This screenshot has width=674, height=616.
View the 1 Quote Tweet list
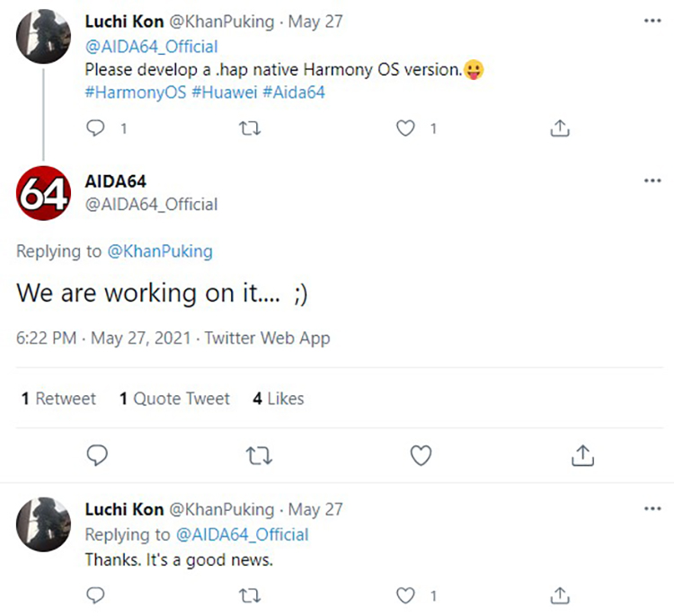point(174,399)
